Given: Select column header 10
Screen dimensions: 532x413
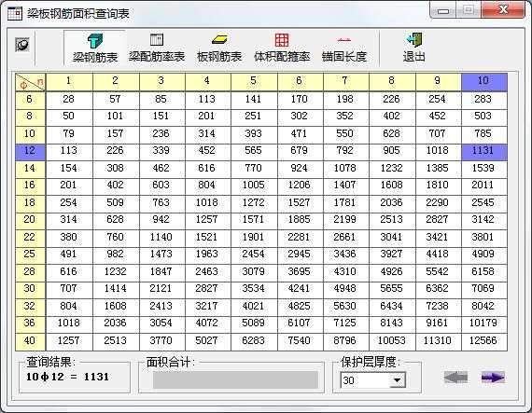Looking at the screenshot, I should [484, 82].
